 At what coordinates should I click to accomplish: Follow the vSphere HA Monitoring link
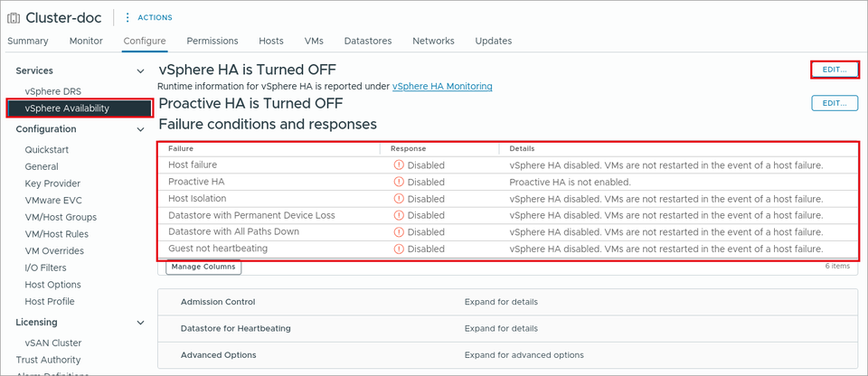[x=442, y=87]
